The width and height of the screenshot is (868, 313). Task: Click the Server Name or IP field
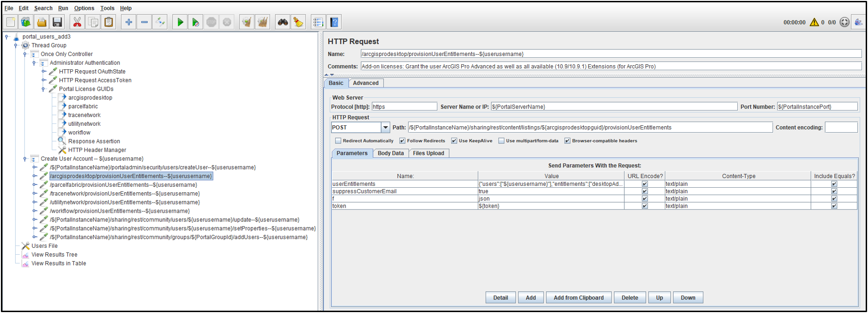[614, 107]
